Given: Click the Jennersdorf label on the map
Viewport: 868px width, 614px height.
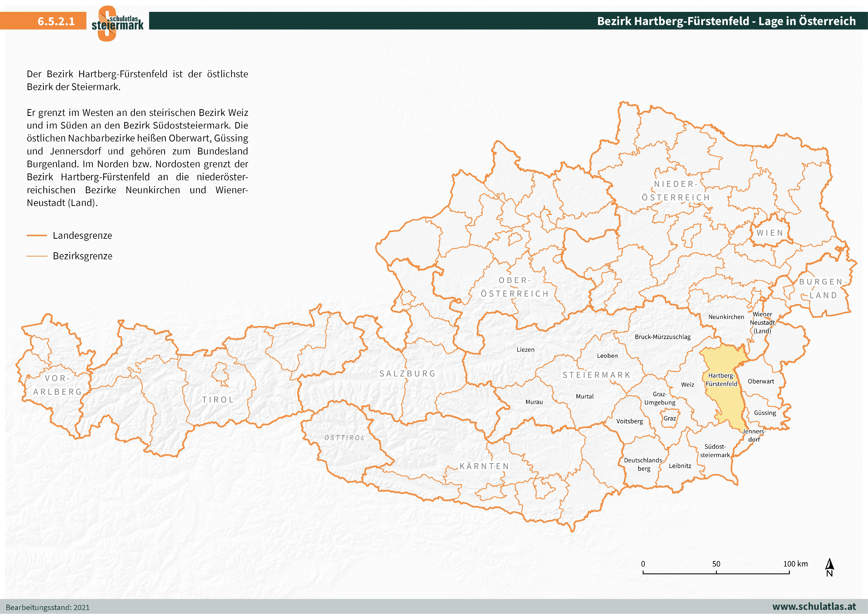Looking at the screenshot, I should 753,435.
